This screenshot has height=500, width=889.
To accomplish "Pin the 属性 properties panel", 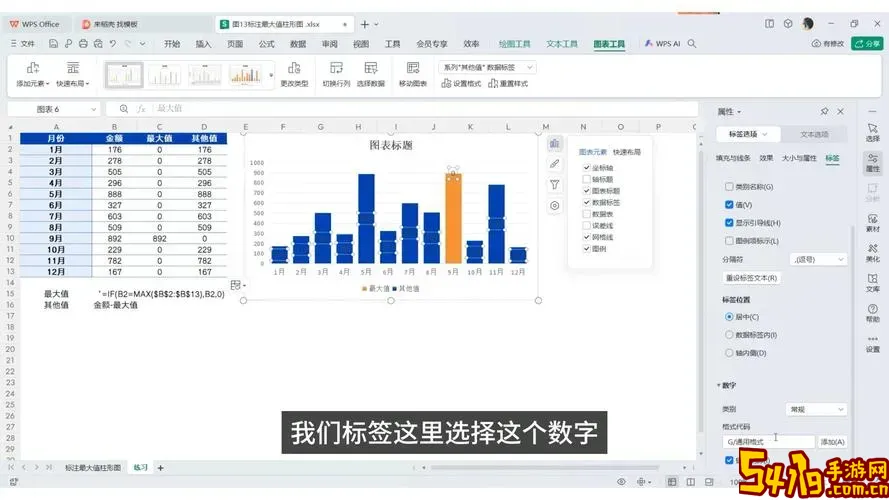I will (x=824, y=112).
